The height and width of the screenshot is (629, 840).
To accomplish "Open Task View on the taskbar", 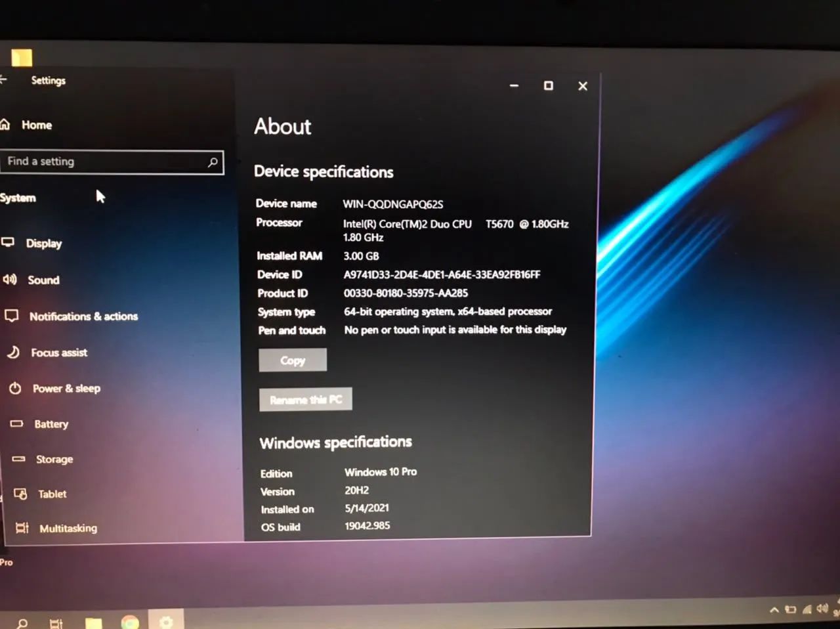I will [56, 623].
